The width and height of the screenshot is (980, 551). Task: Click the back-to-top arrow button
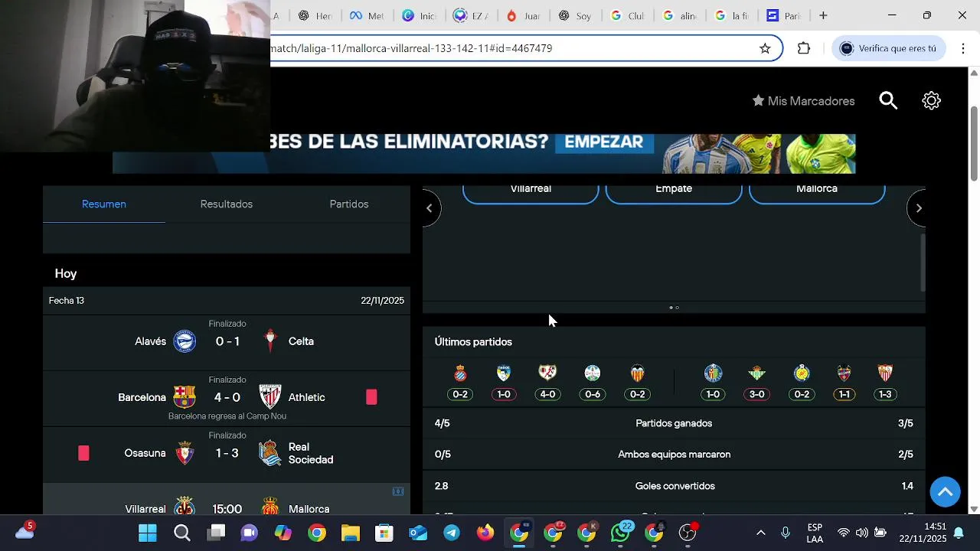click(945, 491)
